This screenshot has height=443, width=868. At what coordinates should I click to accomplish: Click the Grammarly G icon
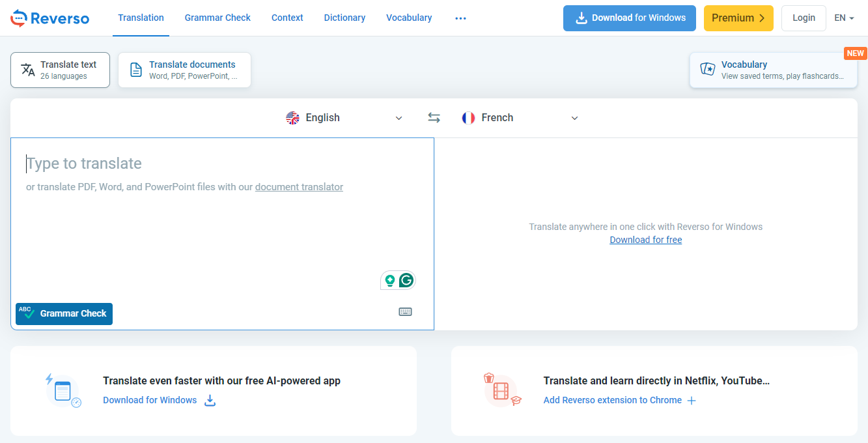point(406,280)
